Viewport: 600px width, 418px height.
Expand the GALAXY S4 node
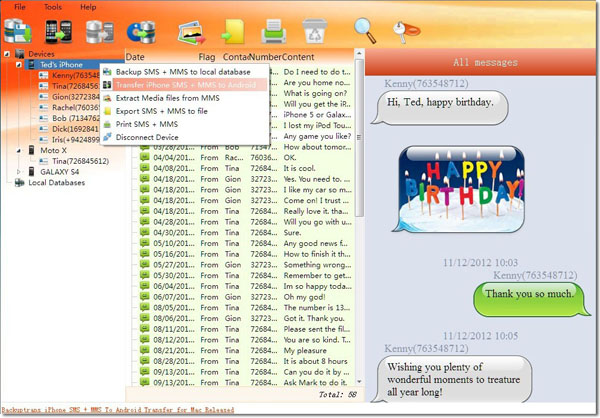(x=19, y=172)
